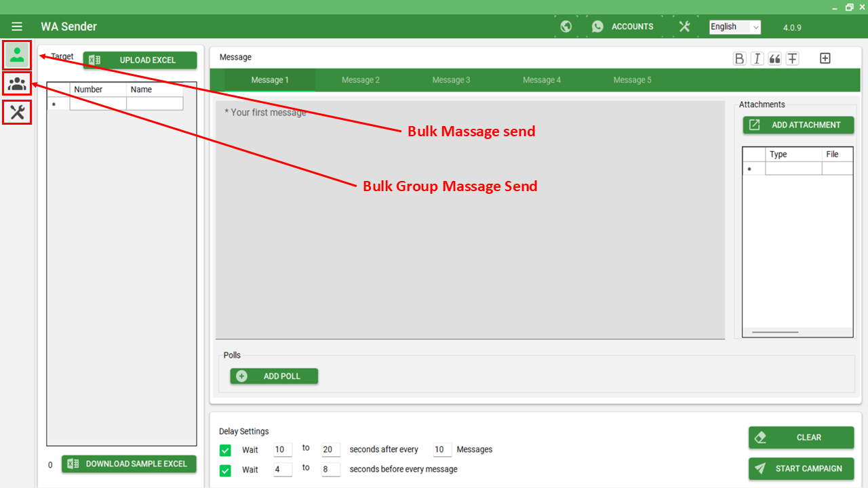Click the Upload Excel button
This screenshot has width=868, height=488.
tap(140, 60)
